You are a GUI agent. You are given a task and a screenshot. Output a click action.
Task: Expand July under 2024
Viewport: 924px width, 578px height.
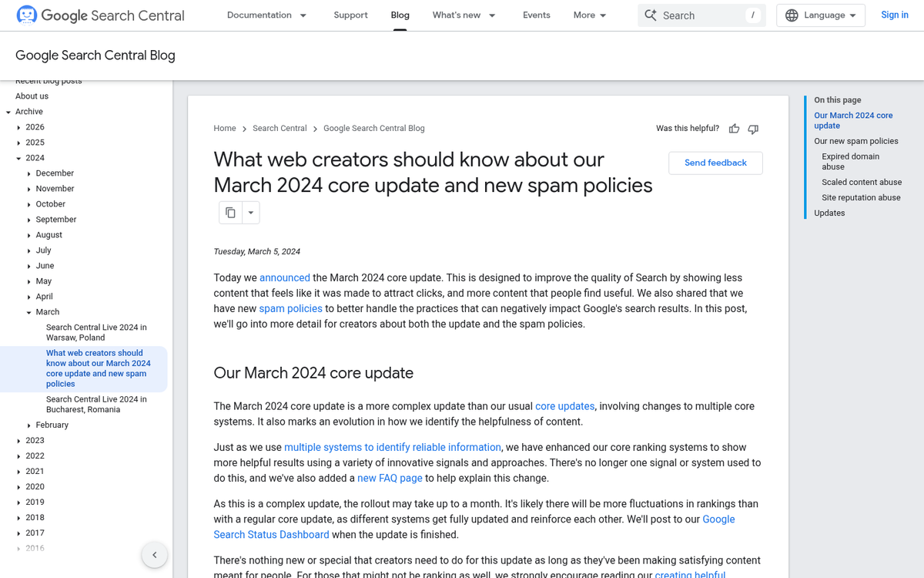pos(29,250)
